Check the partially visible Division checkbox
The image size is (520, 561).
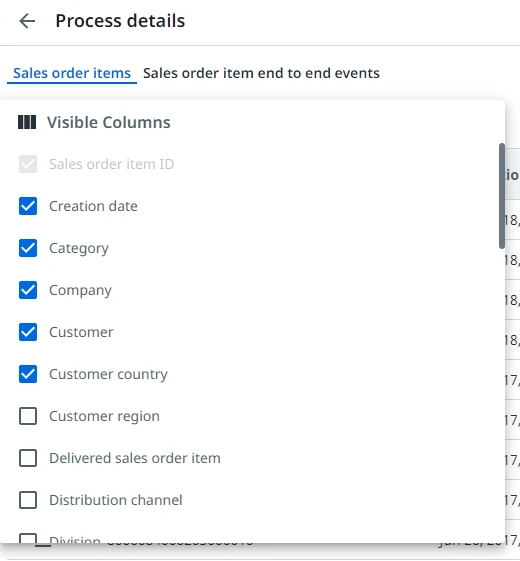click(28, 538)
